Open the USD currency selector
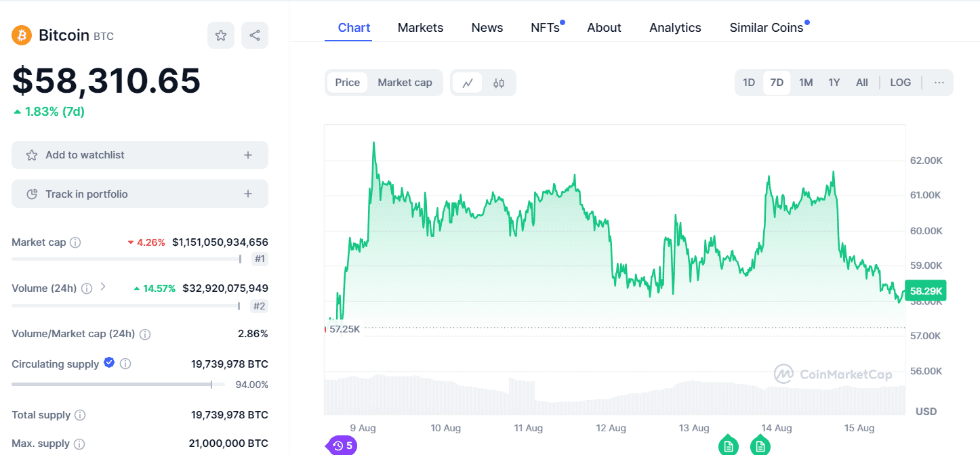The image size is (980, 455). 926,411
